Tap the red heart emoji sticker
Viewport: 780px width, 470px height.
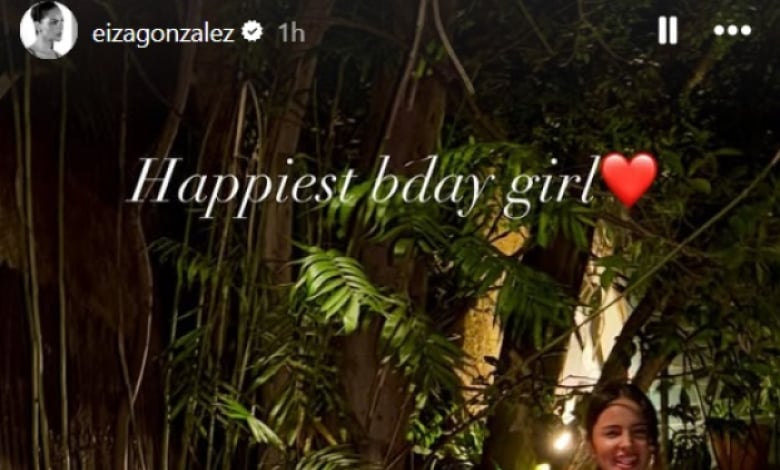point(629,180)
